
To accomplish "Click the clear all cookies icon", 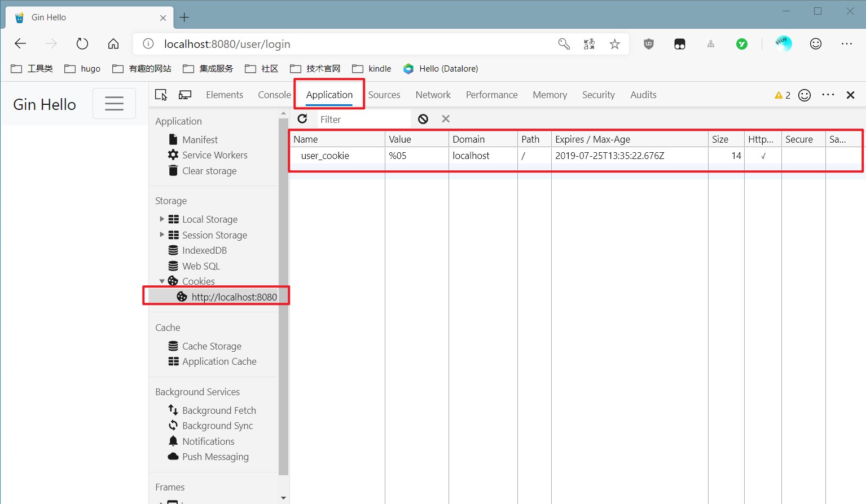I will 423,119.
